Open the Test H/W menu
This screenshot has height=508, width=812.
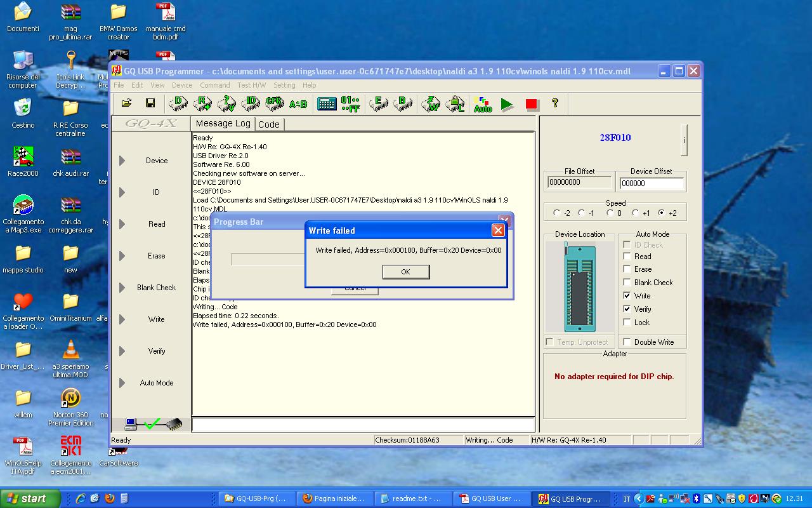252,85
